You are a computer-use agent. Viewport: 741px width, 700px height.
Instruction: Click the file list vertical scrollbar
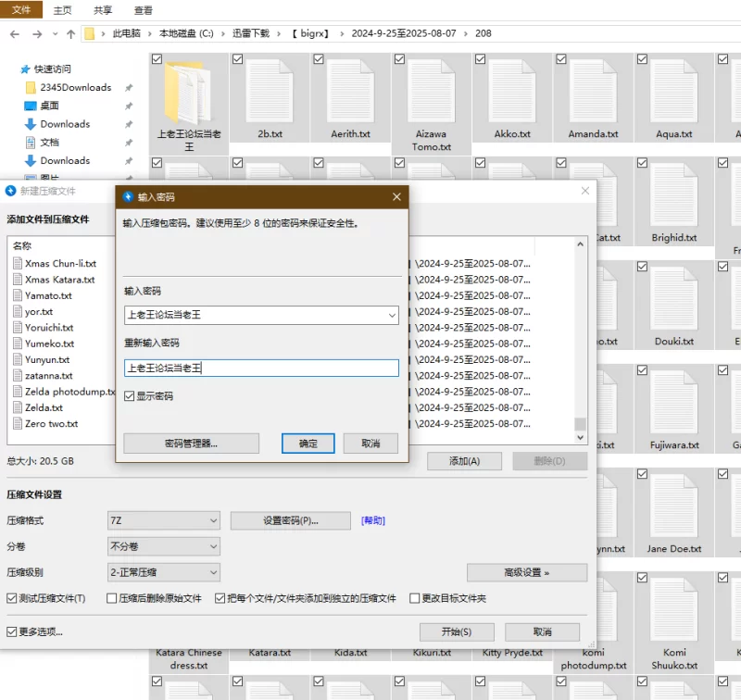[x=581, y=333]
